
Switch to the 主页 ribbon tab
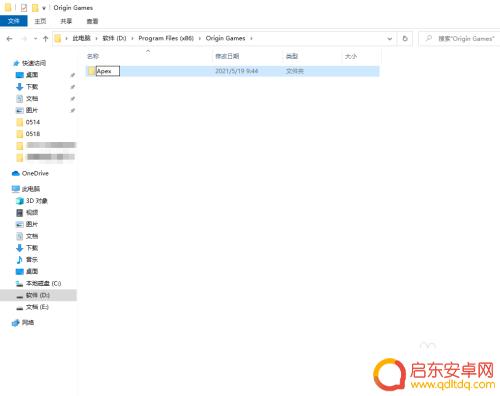click(40, 21)
